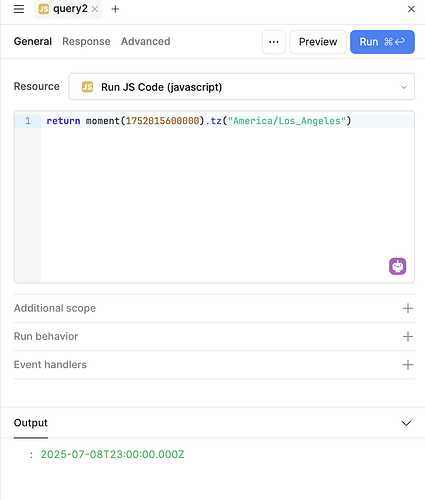Open the Advanced tab
This screenshot has height=500, width=425.
tap(145, 41)
